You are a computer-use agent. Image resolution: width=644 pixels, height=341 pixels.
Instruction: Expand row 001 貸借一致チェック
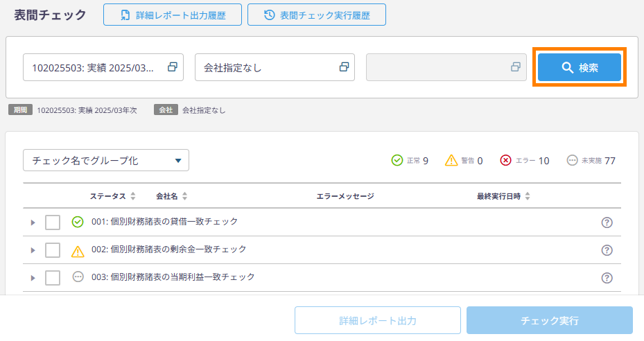33,222
